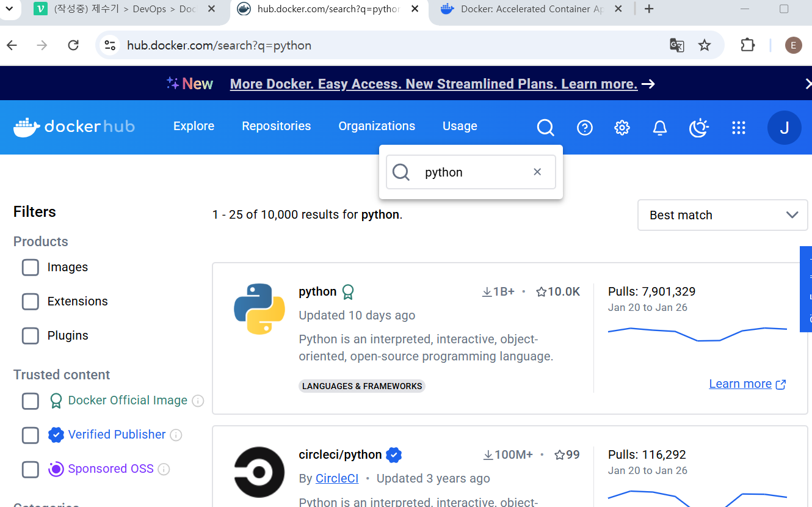The width and height of the screenshot is (812, 507).
Task: Open the Chrome profile E avatar
Action: click(x=794, y=45)
